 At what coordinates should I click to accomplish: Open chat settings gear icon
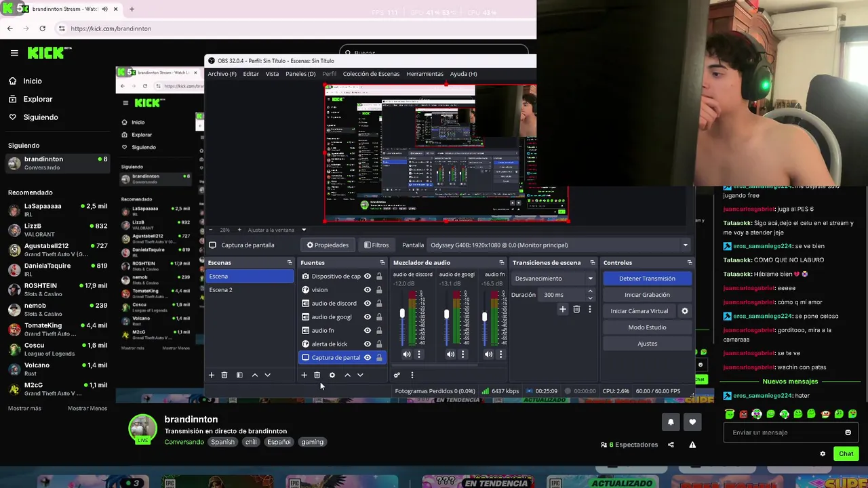[x=823, y=453]
